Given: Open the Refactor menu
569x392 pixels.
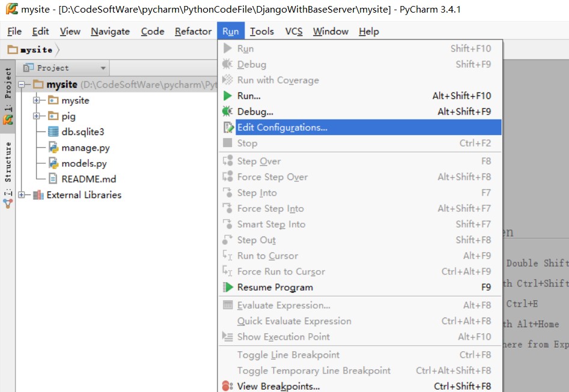Looking at the screenshot, I should pos(193,32).
